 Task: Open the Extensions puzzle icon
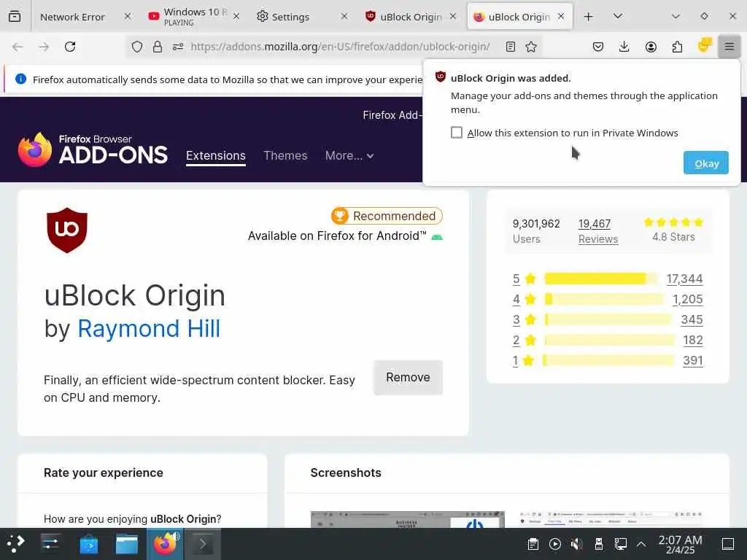click(x=677, y=47)
